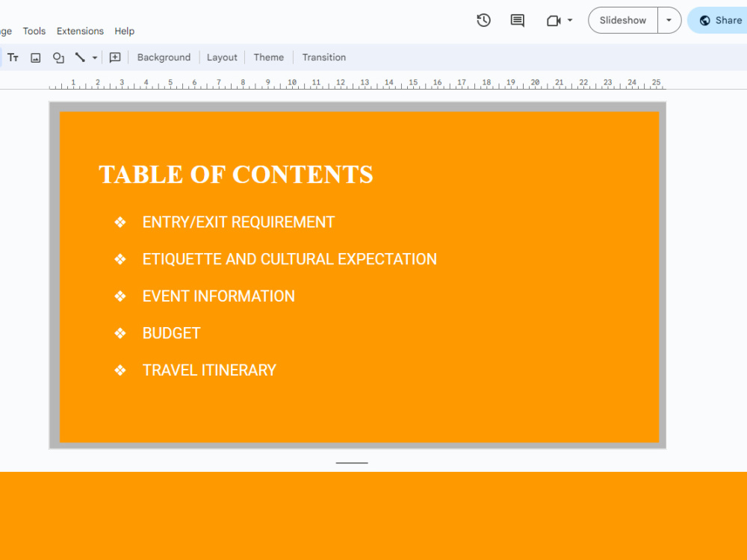Screen dimensions: 747x560
Task: Expand the camera options dropdown arrow
Action: 570,20
